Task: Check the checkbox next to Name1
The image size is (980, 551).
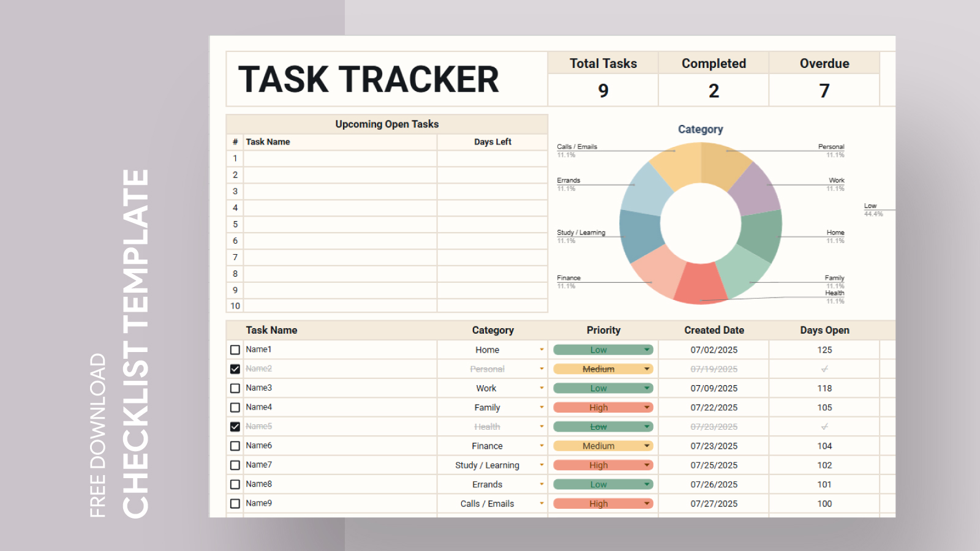Action: (x=235, y=350)
